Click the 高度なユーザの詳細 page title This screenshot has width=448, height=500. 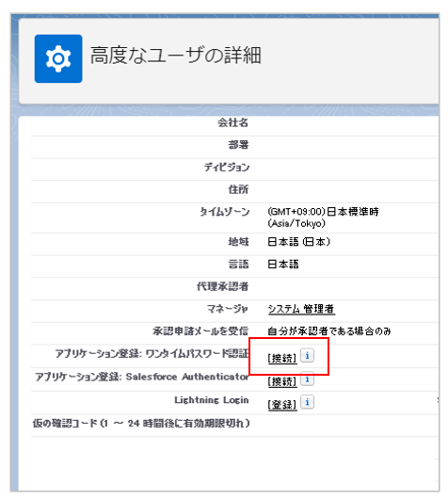pyautogui.click(x=176, y=56)
